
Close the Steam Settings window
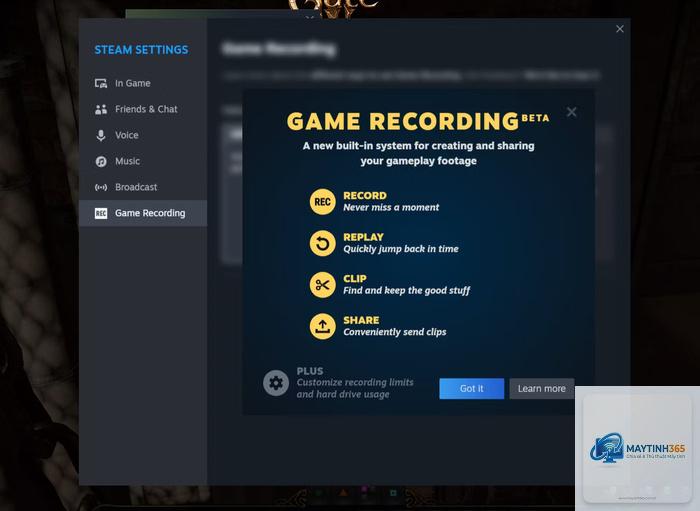(x=620, y=29)
